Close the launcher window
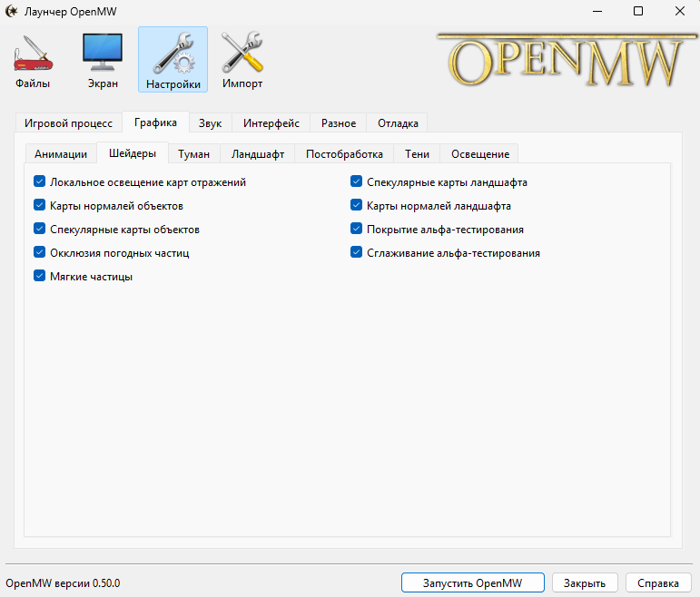Image resolution: width=700 pixels, height=597 pixels. (679, 11)
